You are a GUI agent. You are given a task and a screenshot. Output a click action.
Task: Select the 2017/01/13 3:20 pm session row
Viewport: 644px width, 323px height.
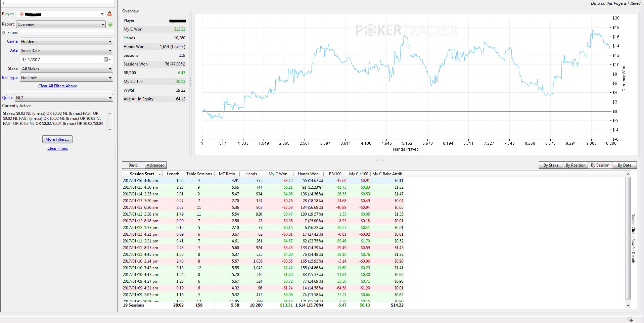pos(263,201)
